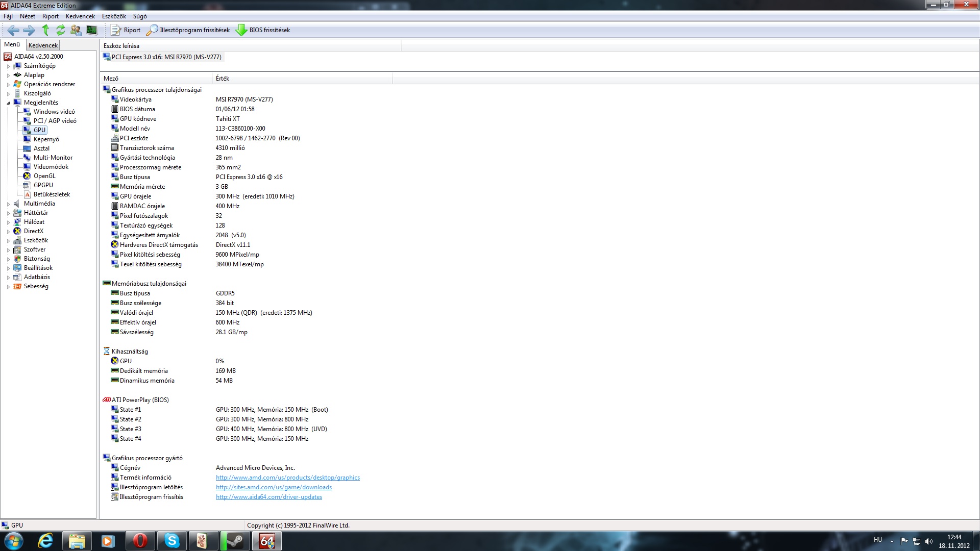Click the Back navigation arrow
Image resolution: width=980 pixels, height=551 pixels.
(14, 30)
